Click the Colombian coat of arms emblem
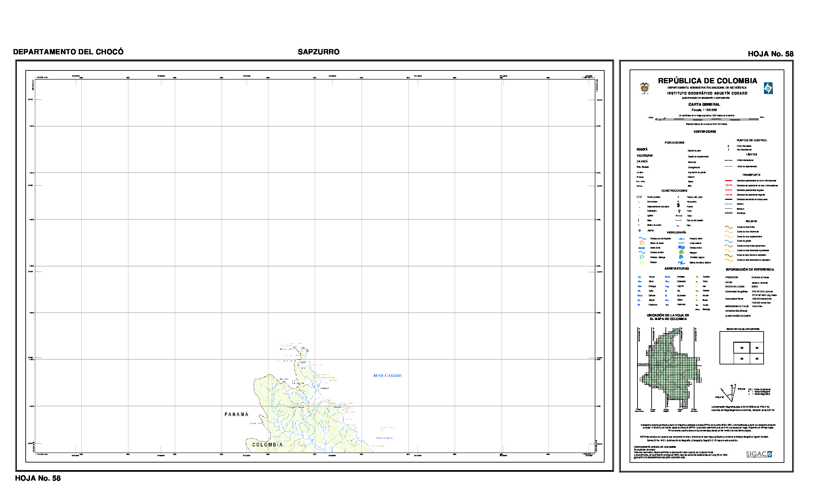Viewport: 840px width, 504px height. [x=644, y=88]
